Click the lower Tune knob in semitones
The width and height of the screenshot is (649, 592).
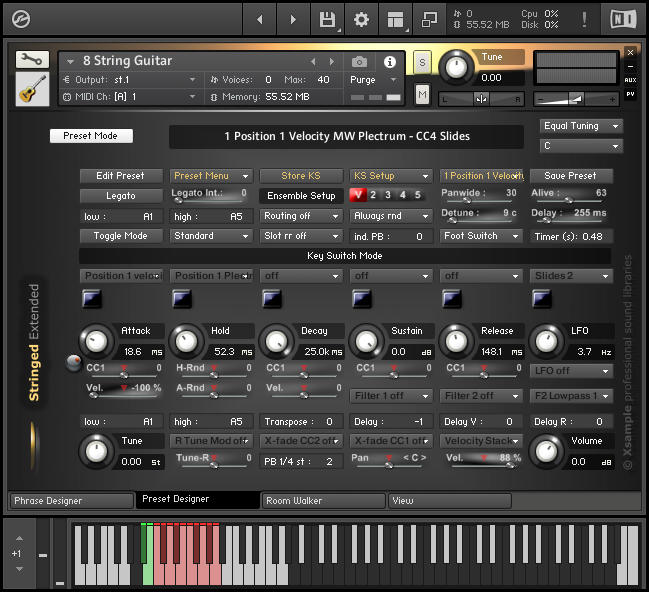tap(96, 452)
